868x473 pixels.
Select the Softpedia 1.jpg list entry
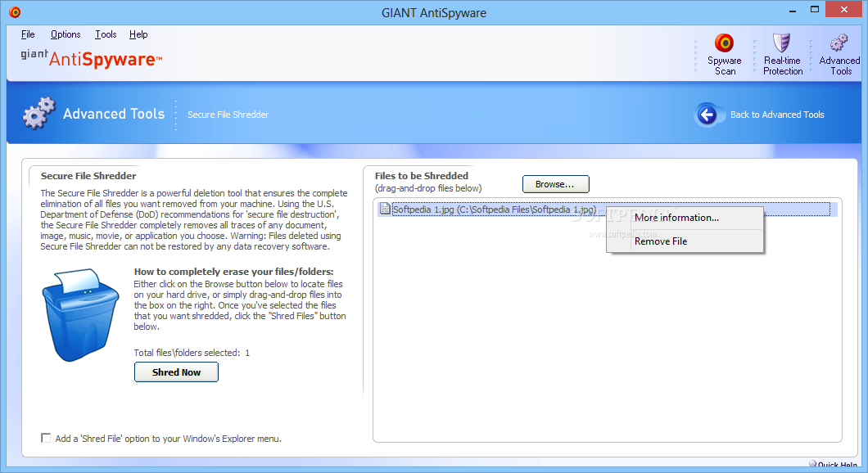608,209
